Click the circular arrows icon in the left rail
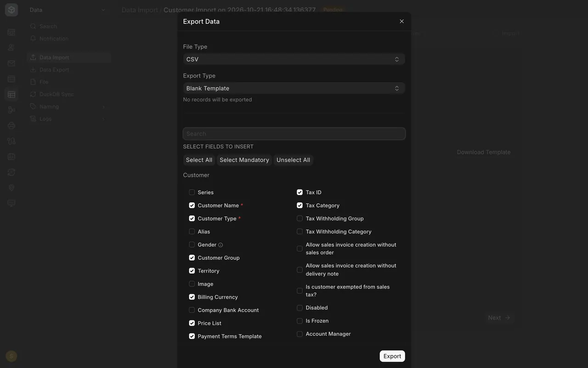Image resolution: width=588 pixels, height=368 pixels. [x=11, y=172]
